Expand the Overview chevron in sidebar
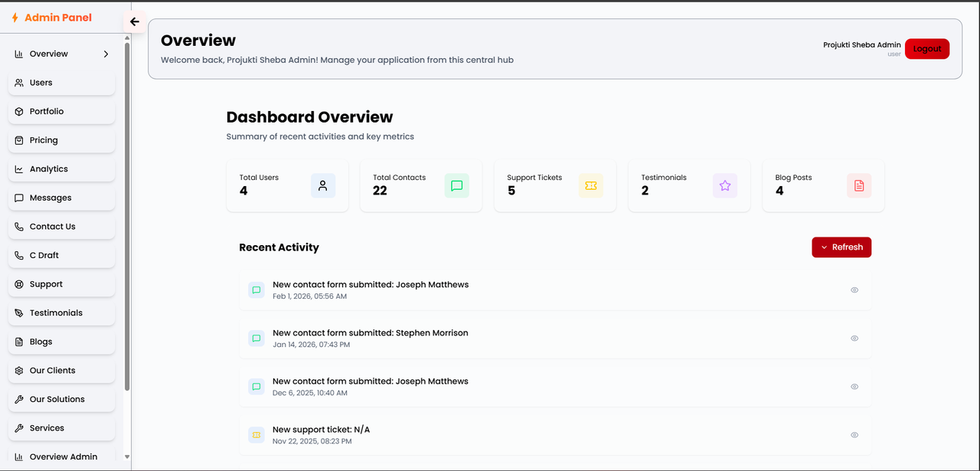The width and height of the screenshot is (980, 471). click(x=106, y=54)
